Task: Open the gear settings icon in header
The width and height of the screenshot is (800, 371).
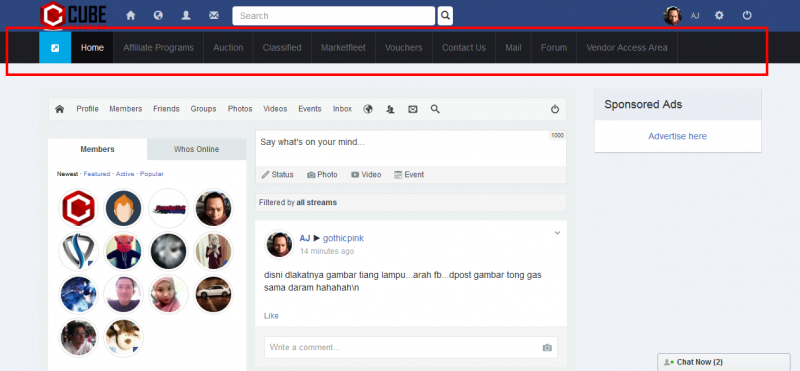Action: tap(719, 15)
